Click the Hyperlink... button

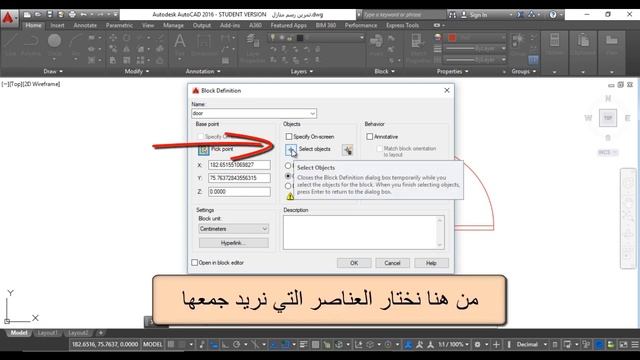[233, 243]
